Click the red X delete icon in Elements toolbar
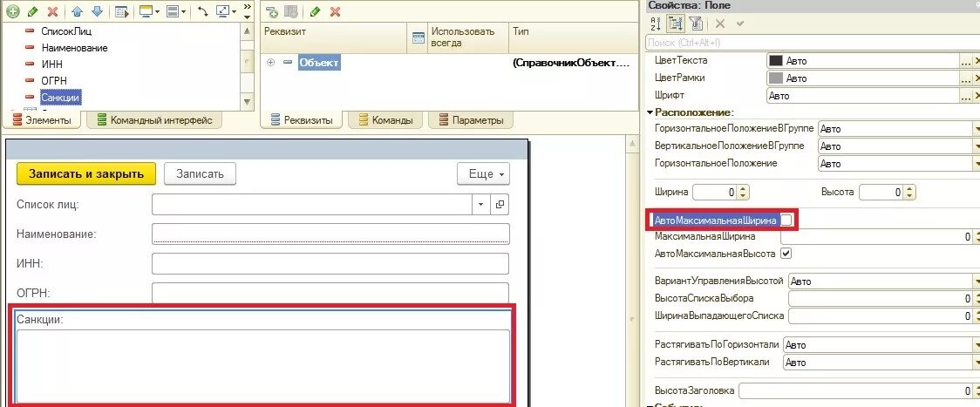Viewport: 980px width, 407px height. point(52,11)
